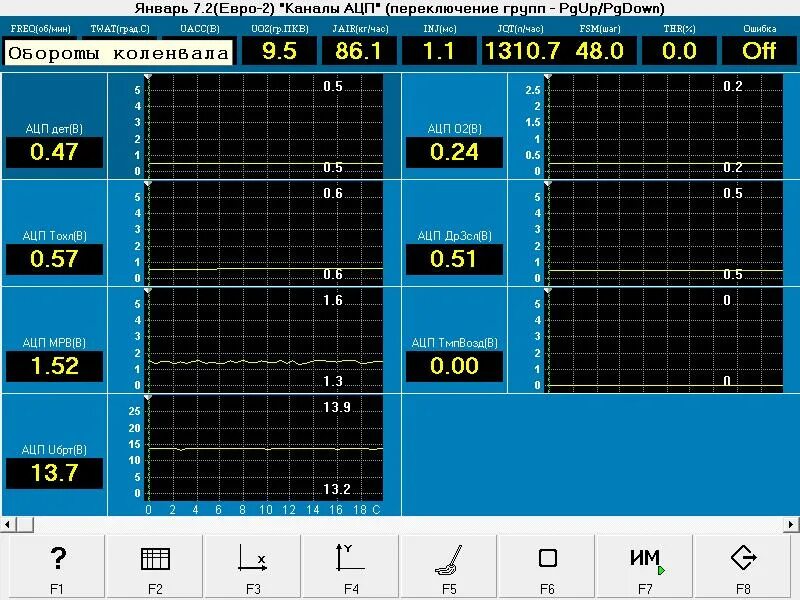The height and width of the screenshot is (600, 800).
Task: Open help with the F1 question mark icon
Action: tap(58, 558)
